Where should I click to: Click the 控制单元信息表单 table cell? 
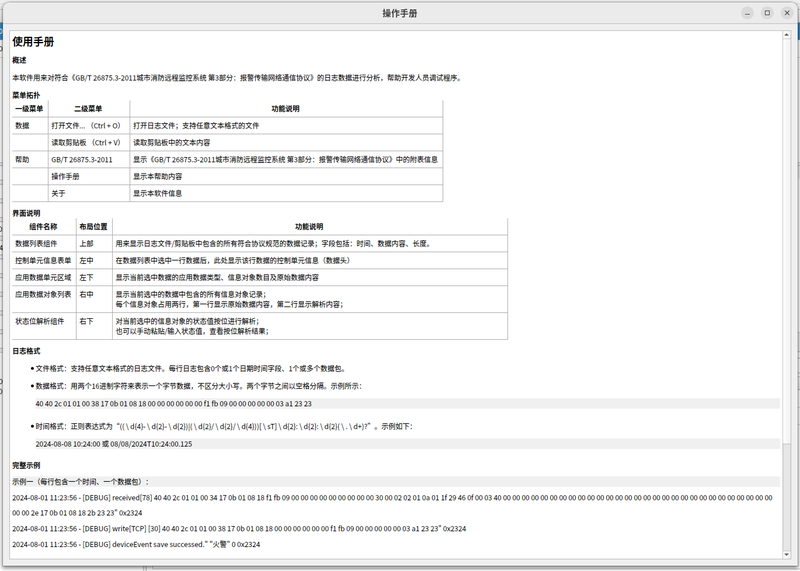coord(44,260)
